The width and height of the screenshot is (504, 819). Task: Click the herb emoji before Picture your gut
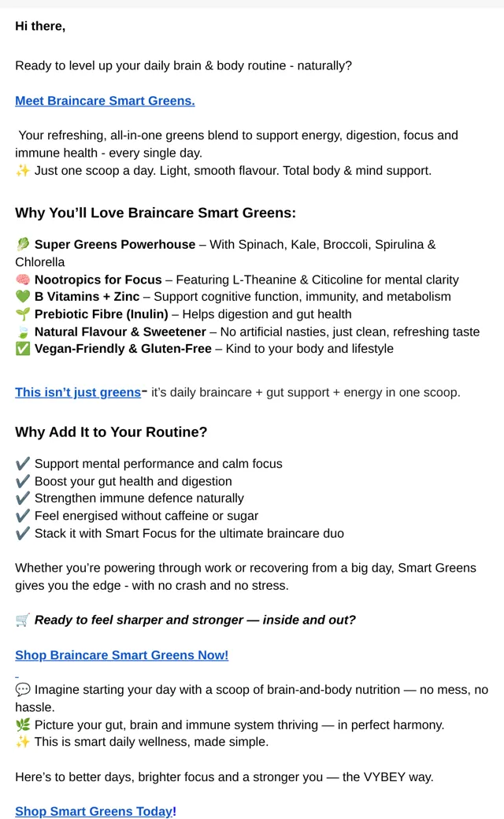[x=23, y=725]
